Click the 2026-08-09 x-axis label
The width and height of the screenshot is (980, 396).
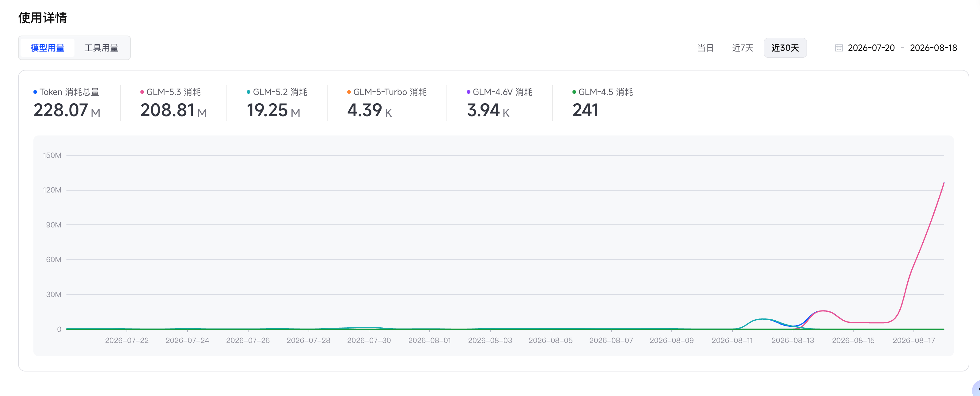[x=671, y=341]
